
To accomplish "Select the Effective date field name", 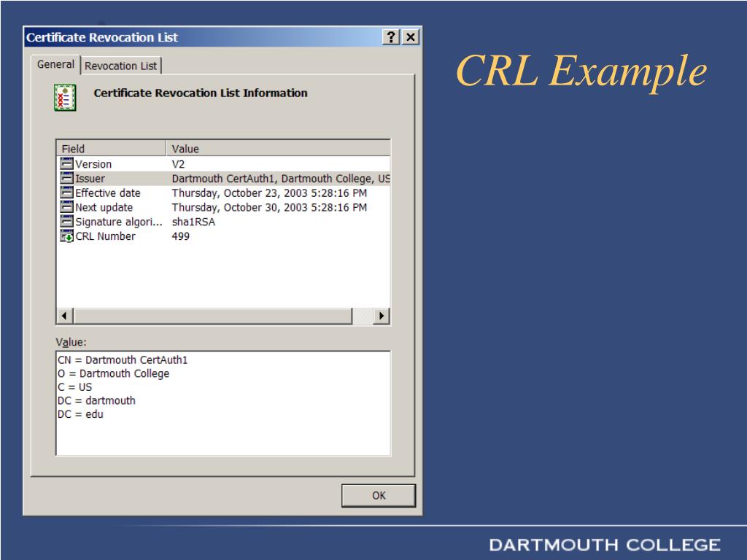I will (x=108, y=192).
